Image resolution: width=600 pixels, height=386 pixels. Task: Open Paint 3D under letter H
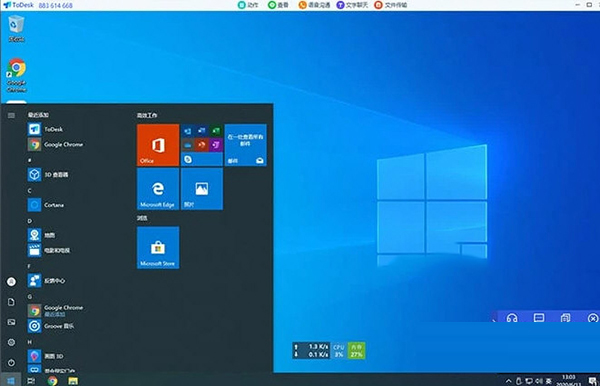(x=46, y=356)
